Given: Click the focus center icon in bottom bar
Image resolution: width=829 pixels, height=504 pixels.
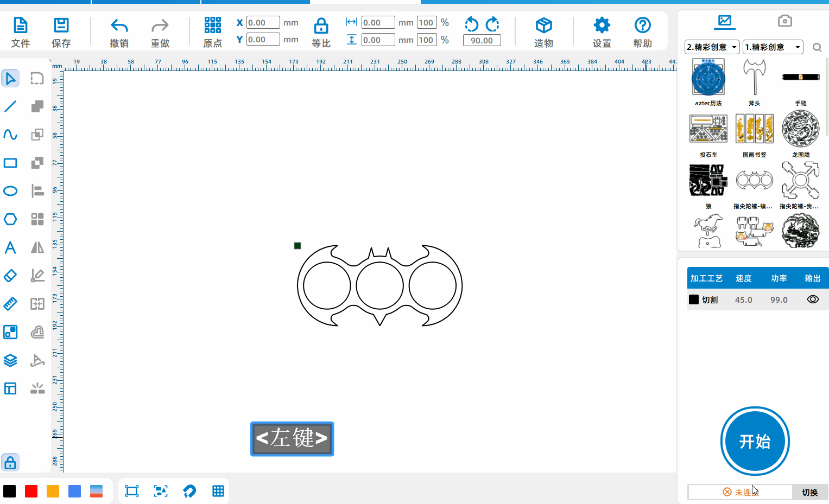Looking at the screenshot, I should (161, 492).
